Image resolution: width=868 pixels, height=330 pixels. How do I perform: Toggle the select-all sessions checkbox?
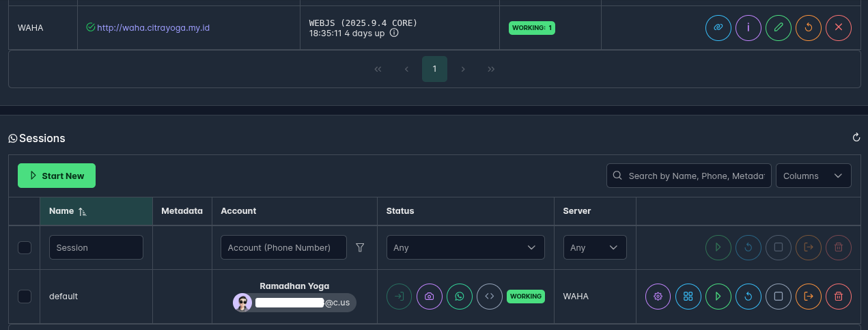pyautogui.click(x=25, y=247)
